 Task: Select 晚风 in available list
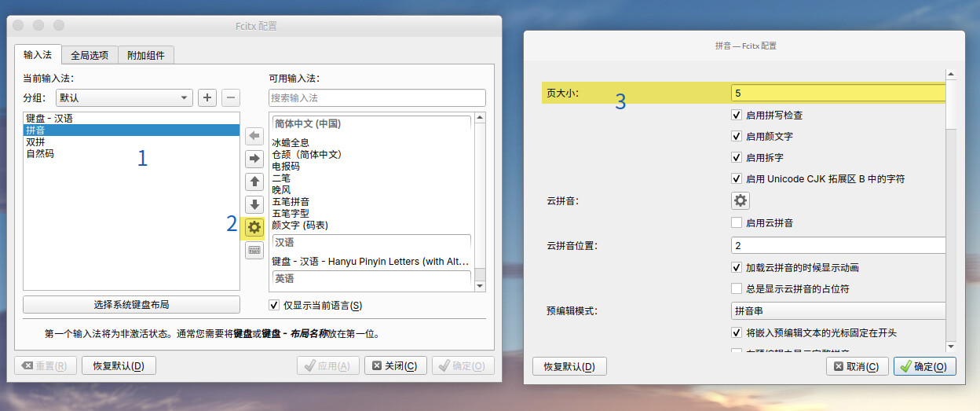[371, 190]
